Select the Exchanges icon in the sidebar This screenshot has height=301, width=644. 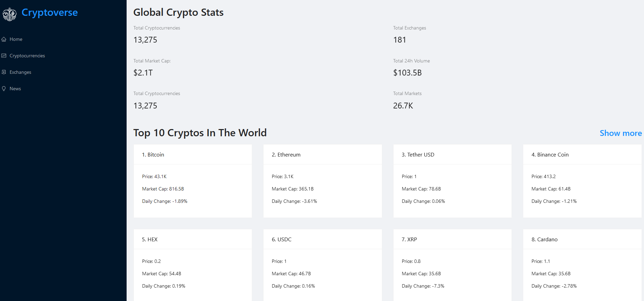pos(4,72)
